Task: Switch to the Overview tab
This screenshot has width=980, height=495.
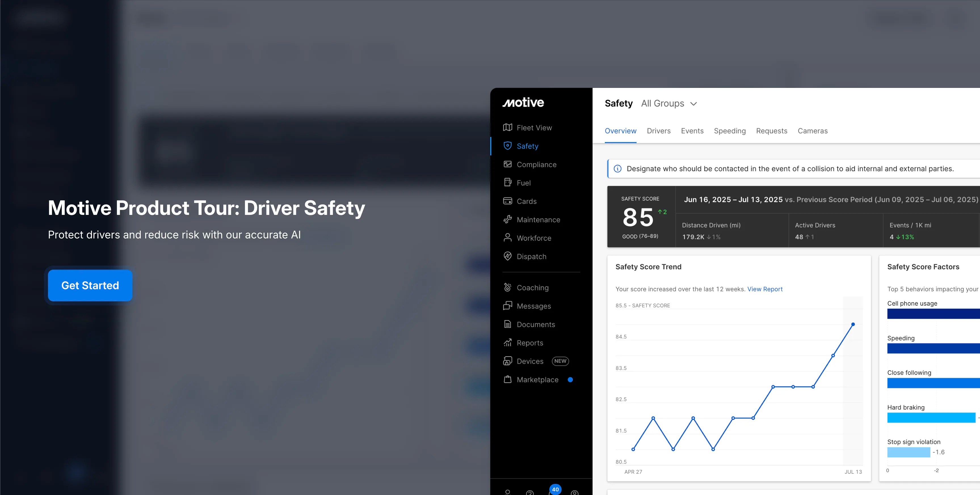Action: coord(620,131)
